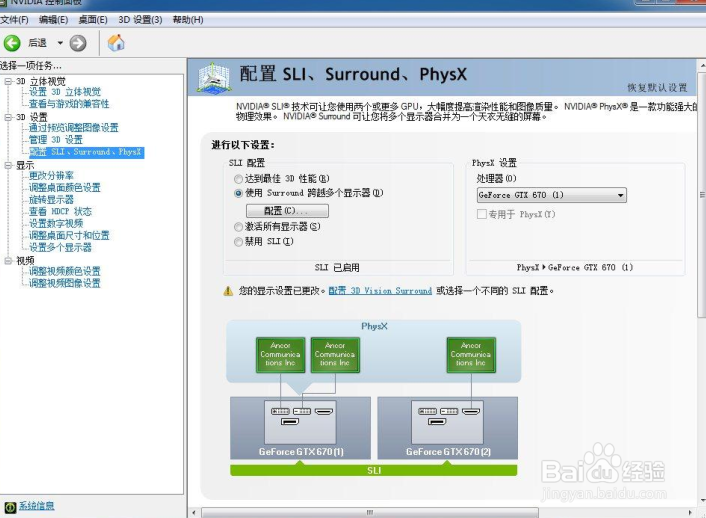Open the Home house icon
The image size is (706, 518).
point(116,43)
